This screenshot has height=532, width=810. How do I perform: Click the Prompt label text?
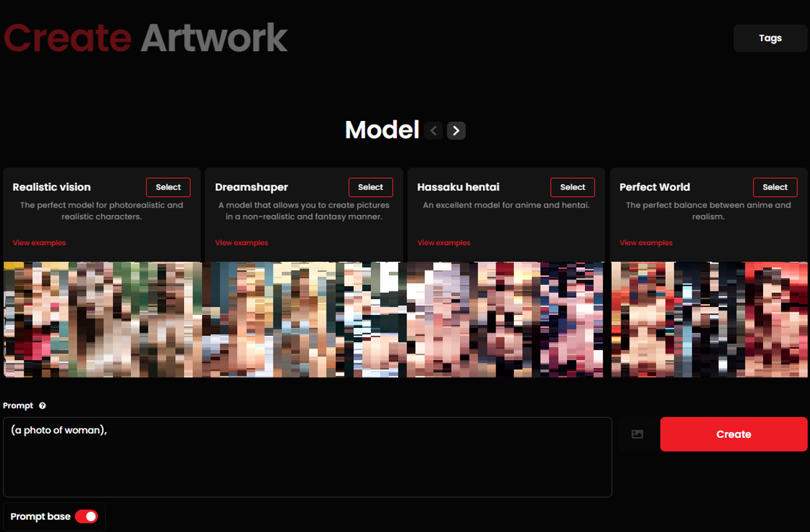click(18, 406)
